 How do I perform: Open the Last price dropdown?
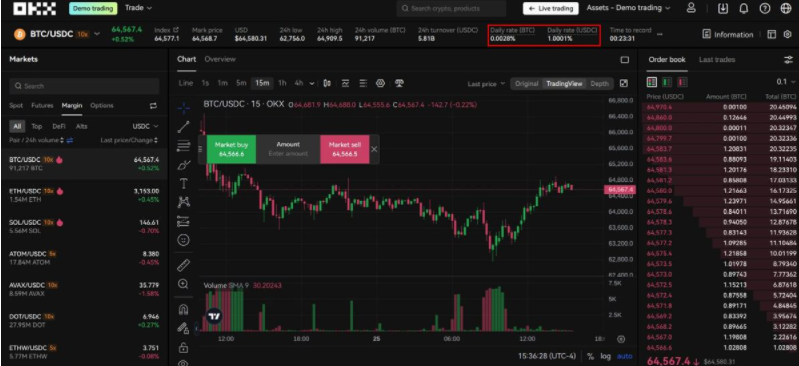pos(486,84)
